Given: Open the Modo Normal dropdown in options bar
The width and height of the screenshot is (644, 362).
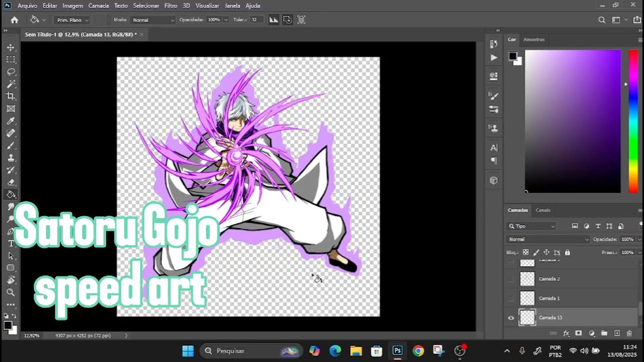Looking at the screenshot, I should click(x=153, y=20).
